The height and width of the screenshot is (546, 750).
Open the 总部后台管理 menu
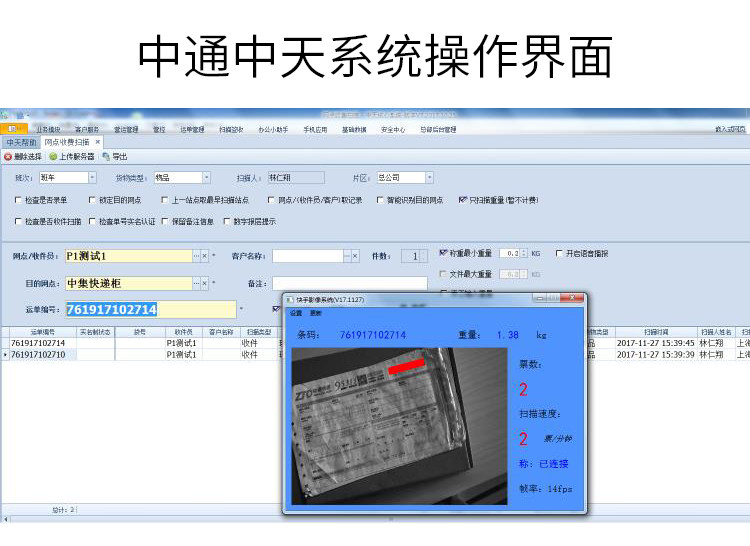(x=438, y=130)
